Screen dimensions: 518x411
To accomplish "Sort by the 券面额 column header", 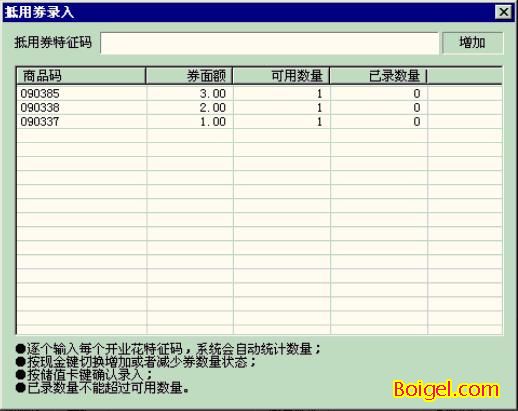I will [x=189, y=76].
